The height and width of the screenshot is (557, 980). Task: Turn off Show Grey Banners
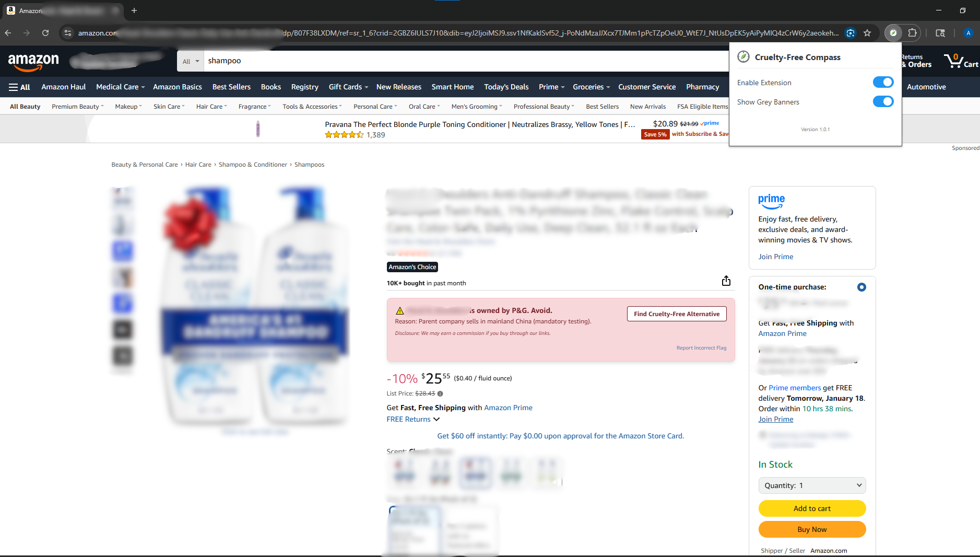point(883,101)
